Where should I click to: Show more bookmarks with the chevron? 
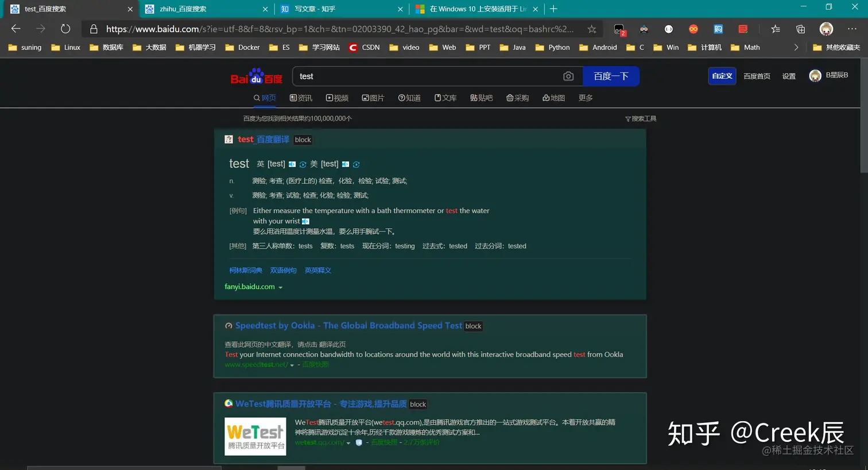pyautogui.click(x=796, y=47)
